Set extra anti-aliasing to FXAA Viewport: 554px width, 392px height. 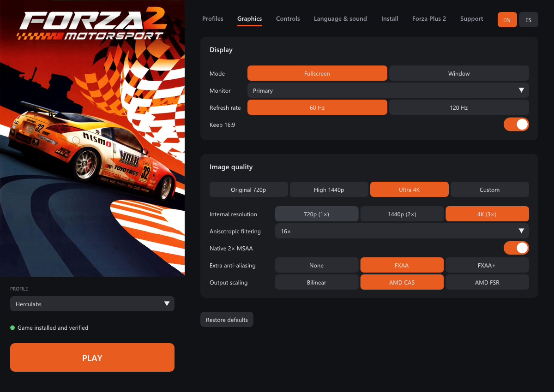click(x=402, y=265)
